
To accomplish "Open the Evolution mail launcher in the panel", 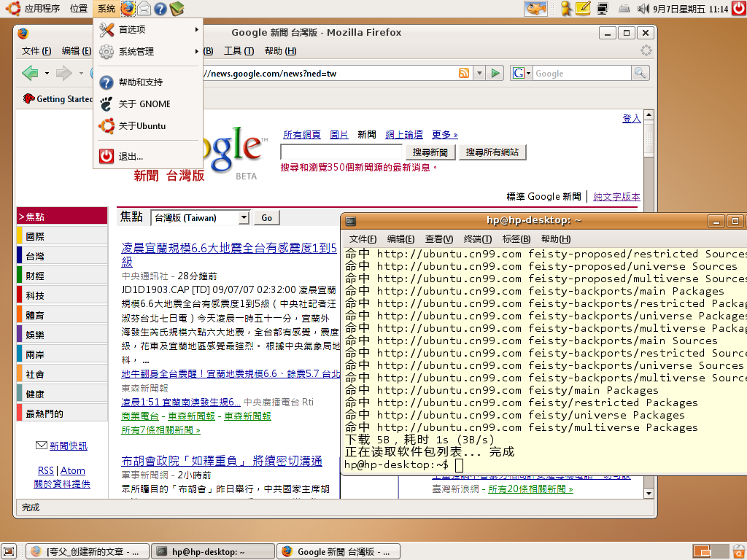I will tap(144, 9).
